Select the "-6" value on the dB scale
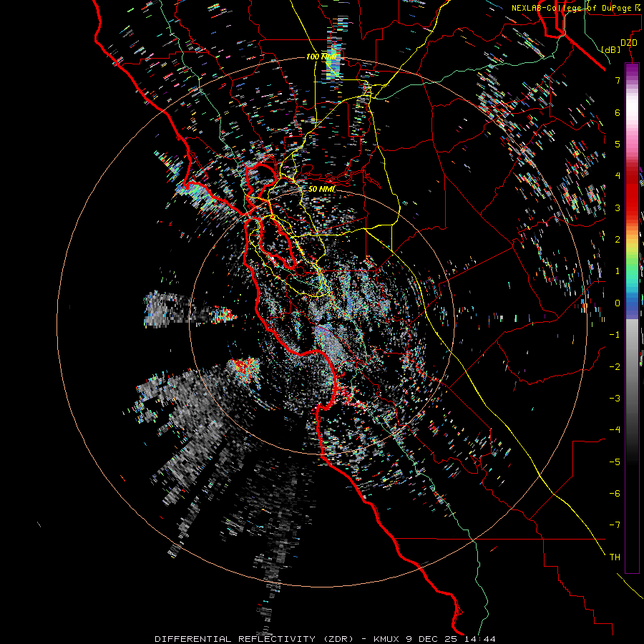The height and width of the screenshot is (644, 644). pyautogui.click(x=615, y=494)
